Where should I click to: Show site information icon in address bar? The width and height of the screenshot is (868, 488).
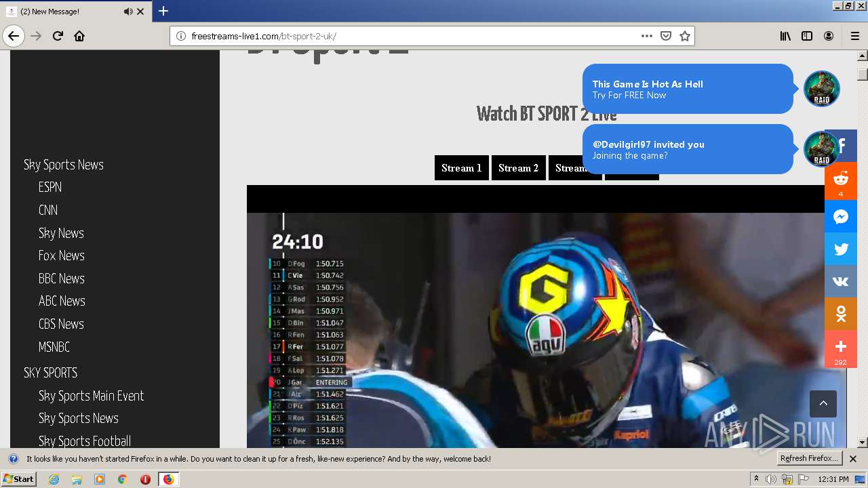click(x=180, y=36)
